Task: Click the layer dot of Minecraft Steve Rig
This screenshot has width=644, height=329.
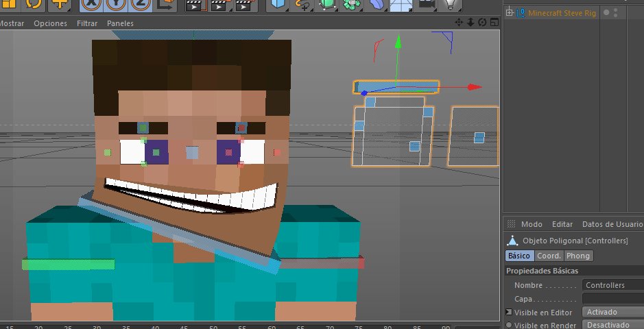Action: (606, 12)
